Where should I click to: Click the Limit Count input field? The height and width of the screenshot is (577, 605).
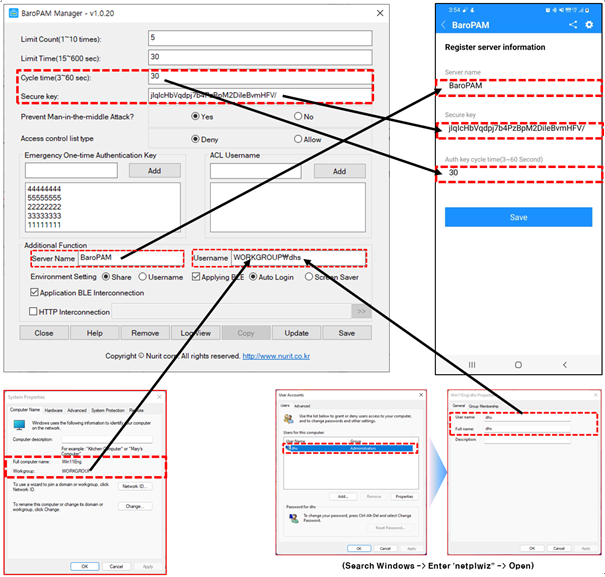click(x=260, y=38)
